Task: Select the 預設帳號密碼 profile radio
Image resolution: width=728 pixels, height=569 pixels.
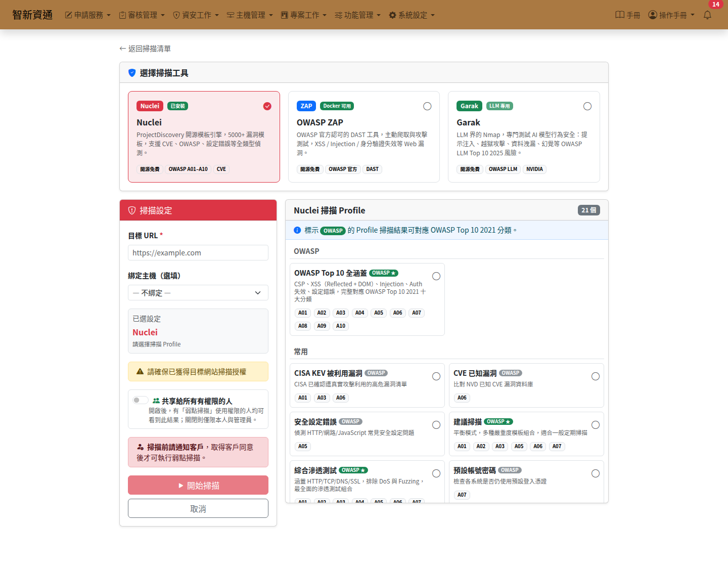Action: [x=596, y=473]
